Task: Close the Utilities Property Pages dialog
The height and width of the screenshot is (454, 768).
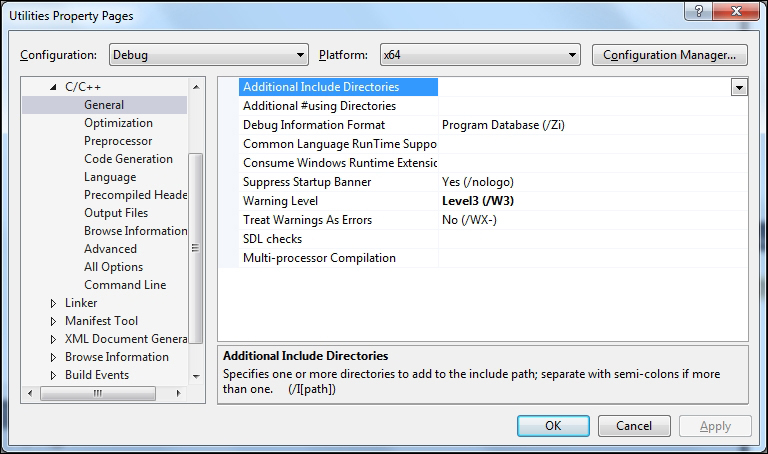Action: 737,11
